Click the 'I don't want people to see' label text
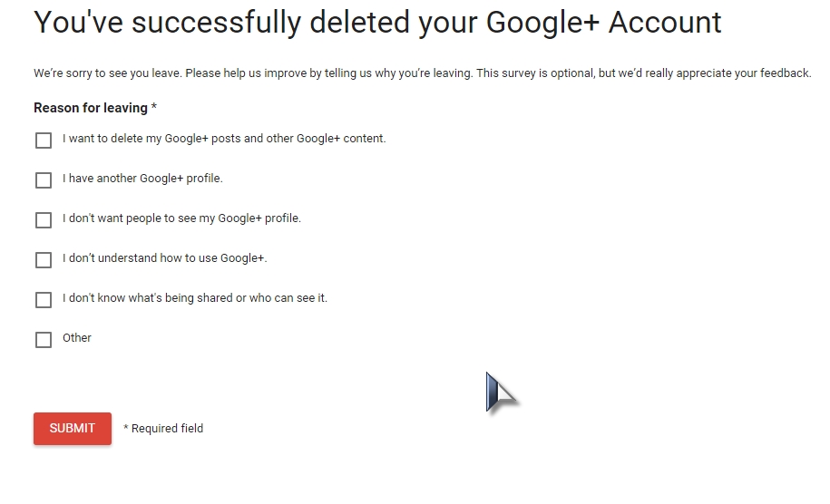 tap(181, 218)
